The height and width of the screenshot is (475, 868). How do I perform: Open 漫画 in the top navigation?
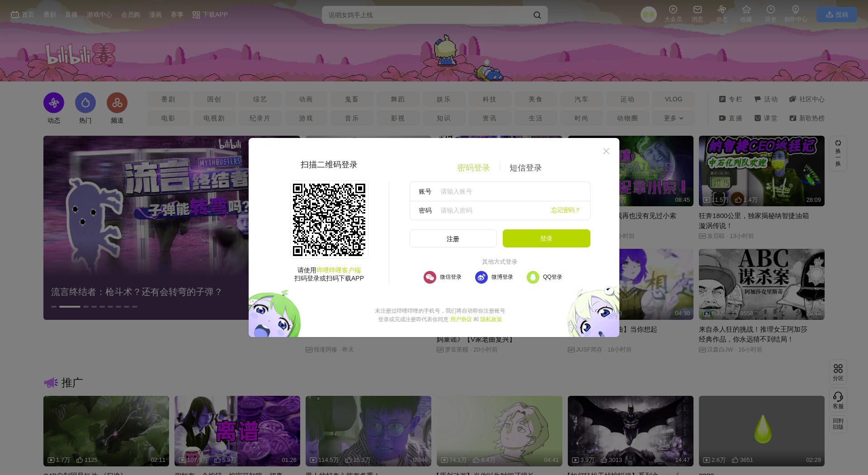(x=155, y=14)
